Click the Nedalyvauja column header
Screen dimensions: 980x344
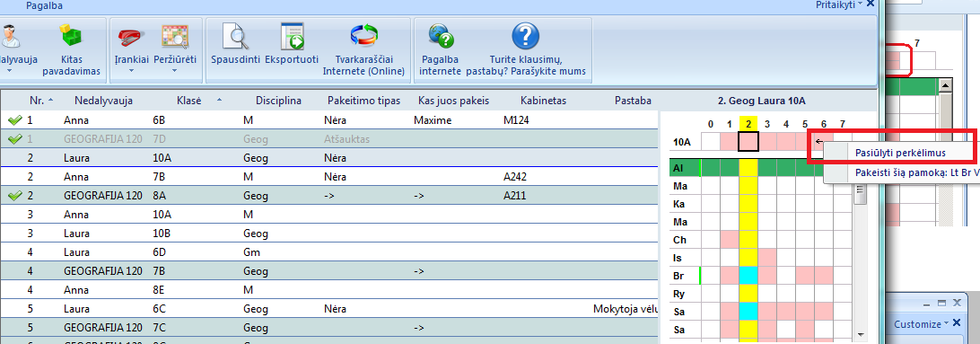click(103, 101)
